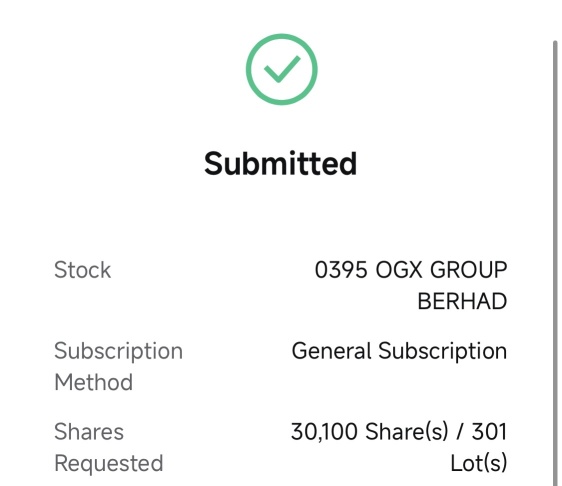Click the Lot(s) unit text
The image size is (562, 486).
pos(479,463)
